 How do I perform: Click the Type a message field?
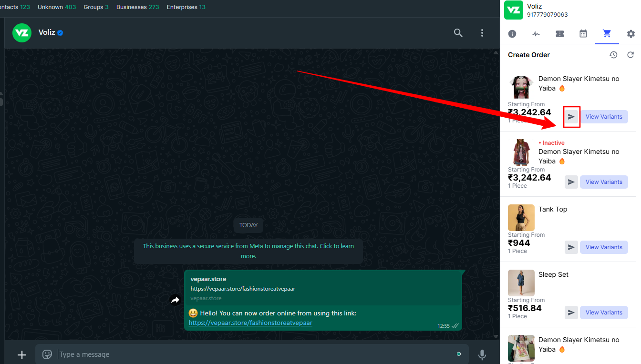[x=252, y=354]
